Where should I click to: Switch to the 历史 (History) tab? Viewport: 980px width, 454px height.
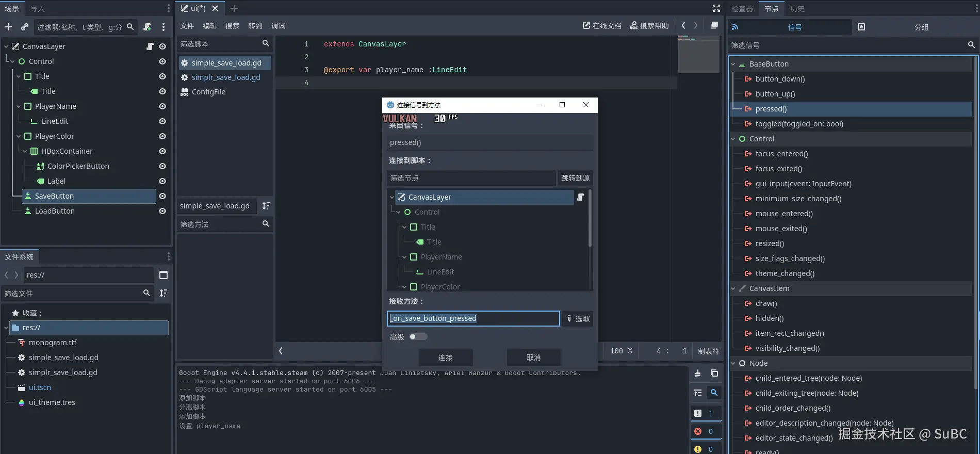click(x=797, y=9)
